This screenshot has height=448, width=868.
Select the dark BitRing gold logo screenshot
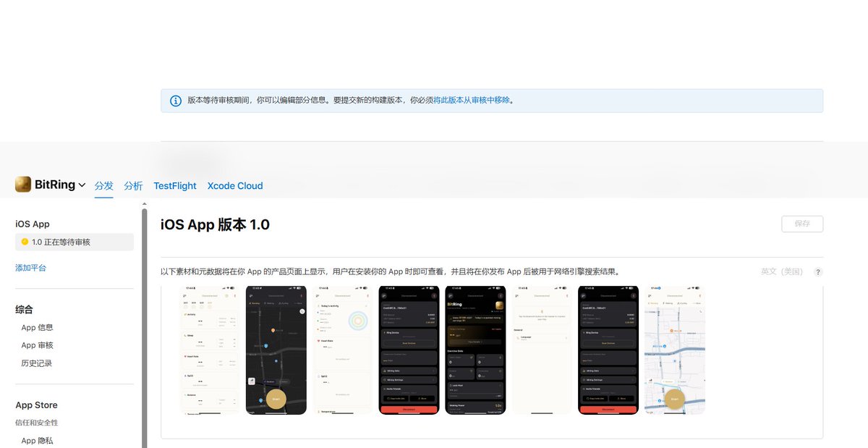[x=475, y=350]
